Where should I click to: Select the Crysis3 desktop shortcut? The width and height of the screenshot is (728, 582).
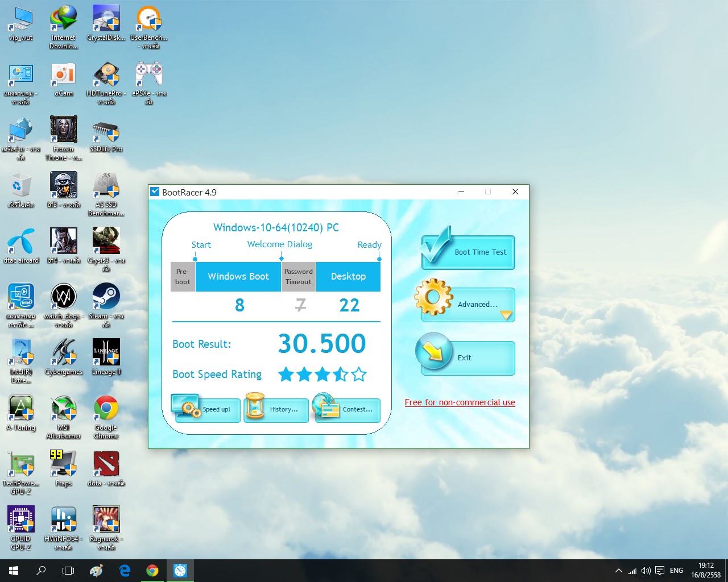pyautogui.click(x=106, y=250)
